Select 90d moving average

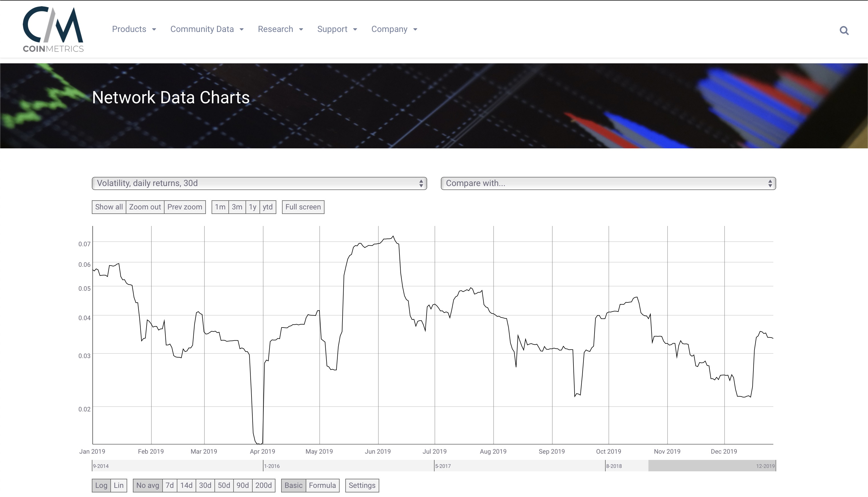242,485
